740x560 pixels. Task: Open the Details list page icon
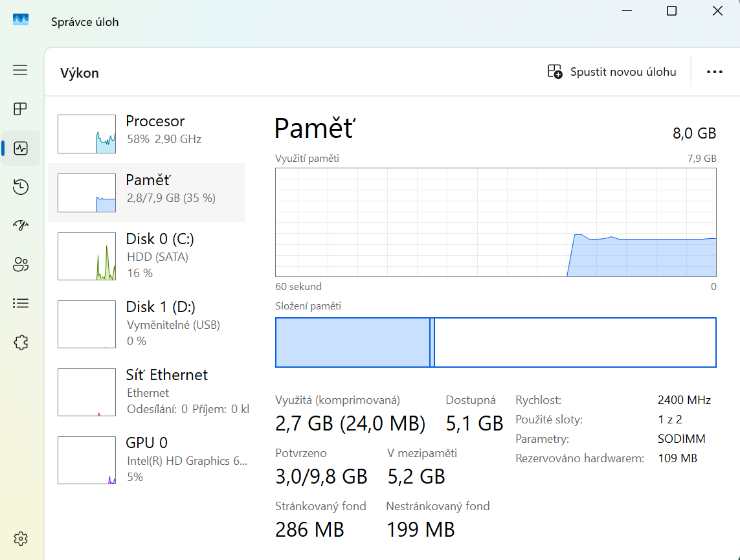click(21, 303)
